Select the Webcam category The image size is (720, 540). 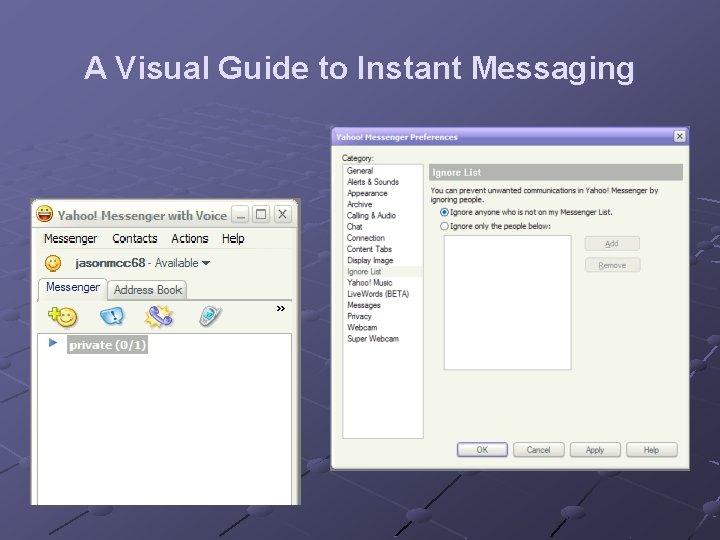(362, 327)
